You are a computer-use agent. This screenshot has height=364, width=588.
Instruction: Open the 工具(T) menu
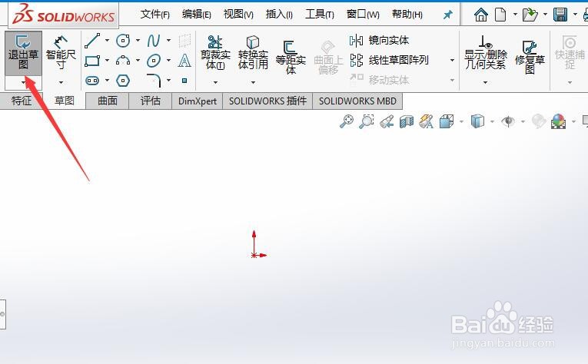click(320, 15)
